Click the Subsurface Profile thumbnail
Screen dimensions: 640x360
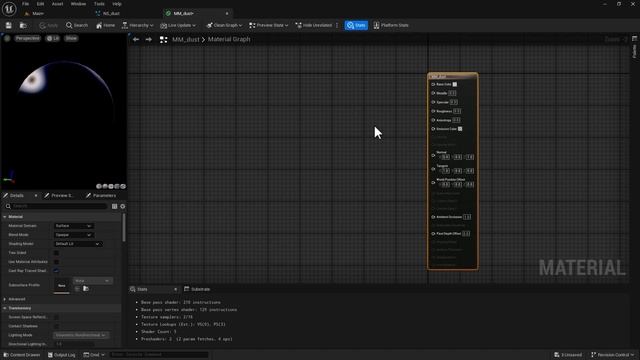(62, 285)
